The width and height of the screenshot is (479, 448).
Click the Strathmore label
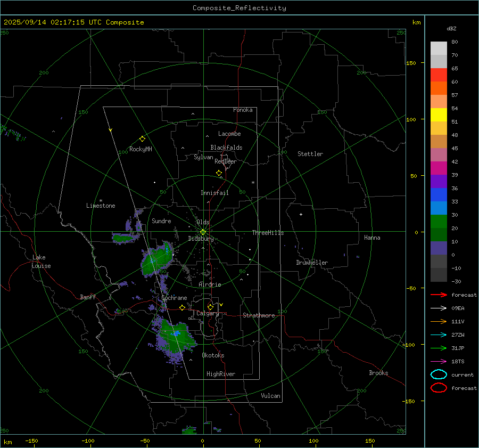click(259, 315)
